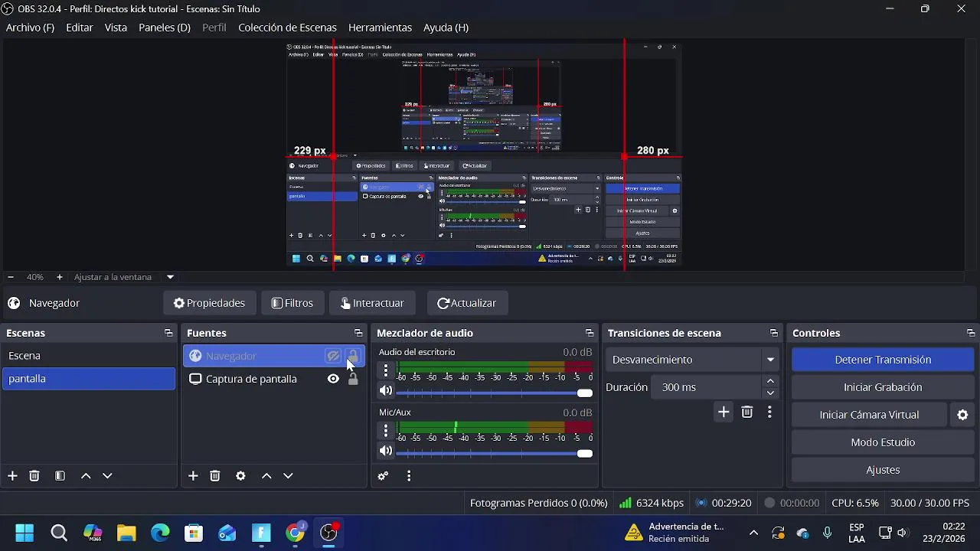Open preview scaling dropdown arrow
This screenshot has width=980, height=551.
[x=170, y=277]
